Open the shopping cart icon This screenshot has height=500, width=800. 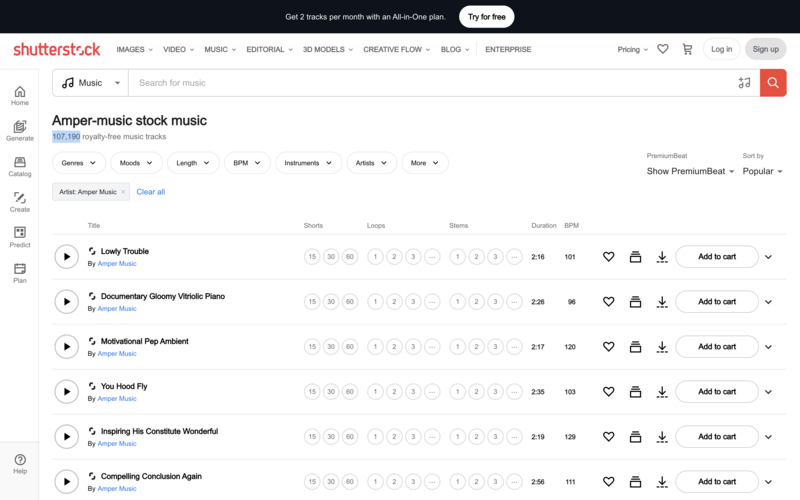pos(687,49)
